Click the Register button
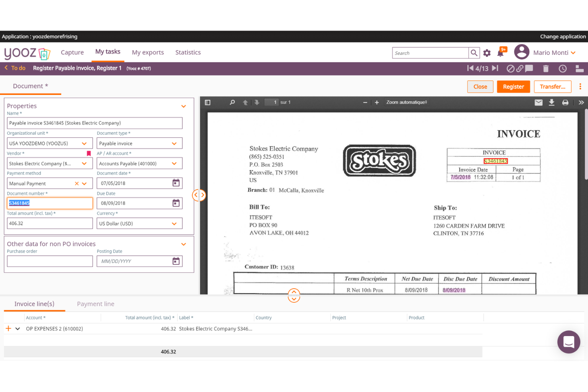This screenshot has height=392, width=588. 513,87
